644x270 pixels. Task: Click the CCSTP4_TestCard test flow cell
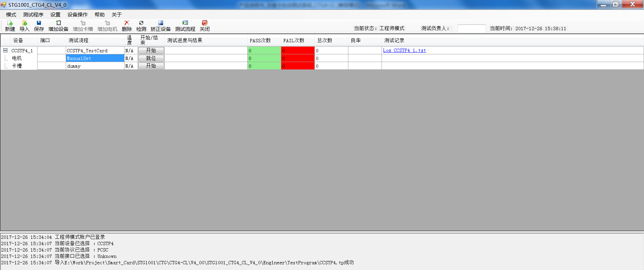pyautogui.click(x=95, y=50)
